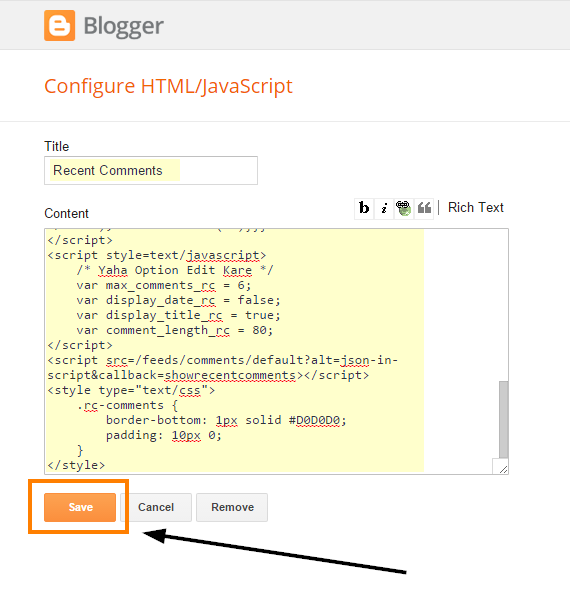Place cursor on the closing </style> tag line
This screenshot has width=570, height=600.
click(76, 465)
